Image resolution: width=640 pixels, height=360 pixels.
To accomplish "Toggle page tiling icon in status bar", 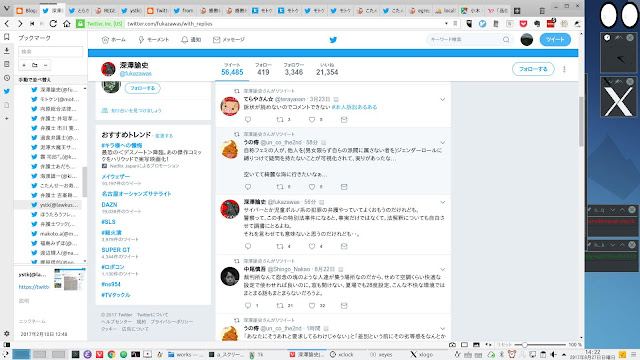I will pos(464,345).
